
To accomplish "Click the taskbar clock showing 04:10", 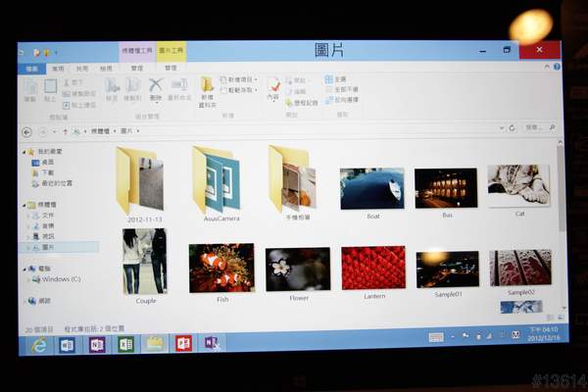I will pos(543,333).
